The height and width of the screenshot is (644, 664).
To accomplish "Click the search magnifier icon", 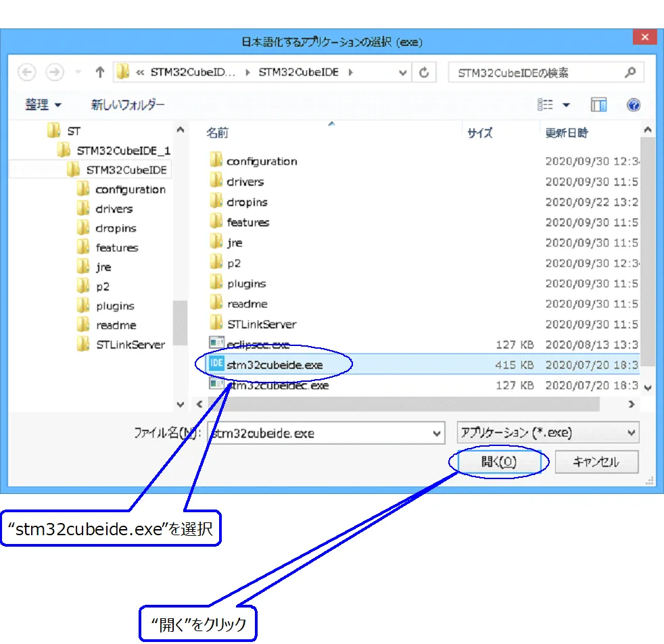I will [x=630, y=72].
